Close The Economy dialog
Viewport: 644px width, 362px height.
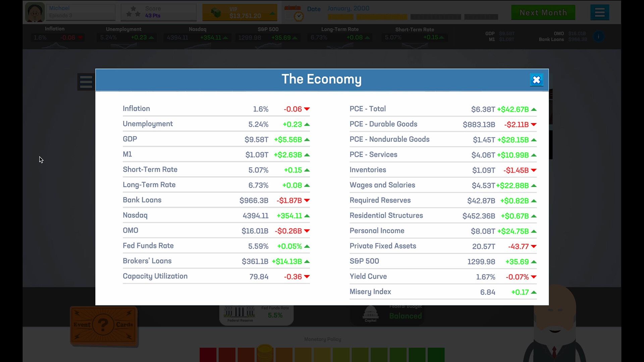(x=536, y=80)
